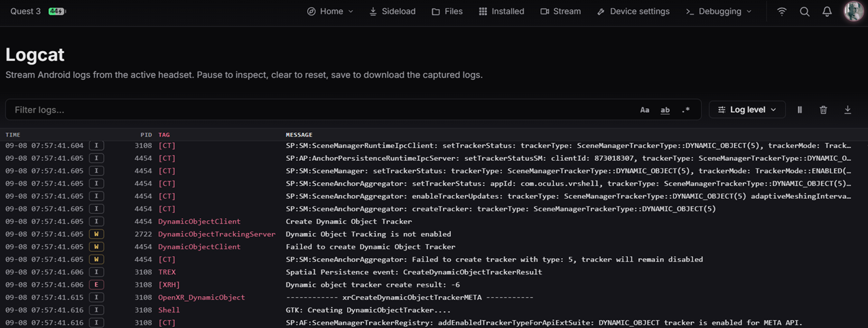Click the Home compass icon
This screenshot has width=868, height=328.
click(x=311, y=12)
